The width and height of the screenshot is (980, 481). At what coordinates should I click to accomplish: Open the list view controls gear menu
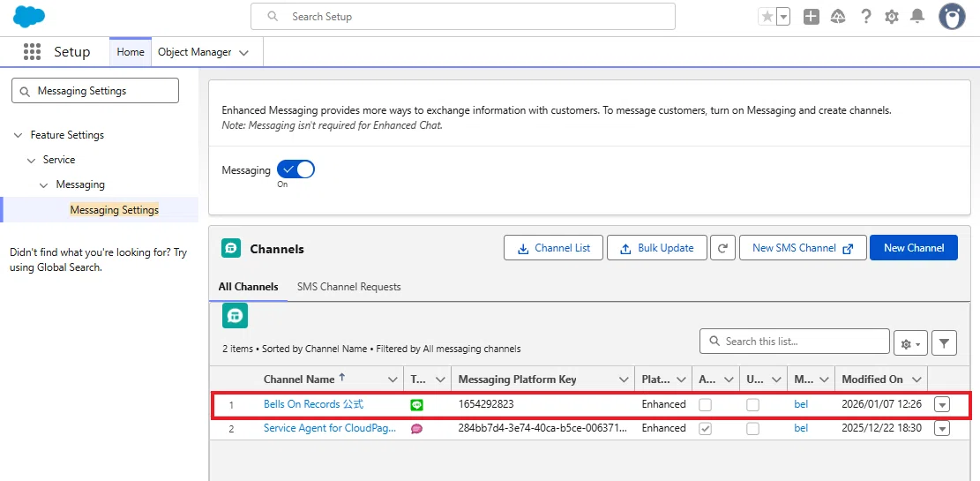point(910,343)
